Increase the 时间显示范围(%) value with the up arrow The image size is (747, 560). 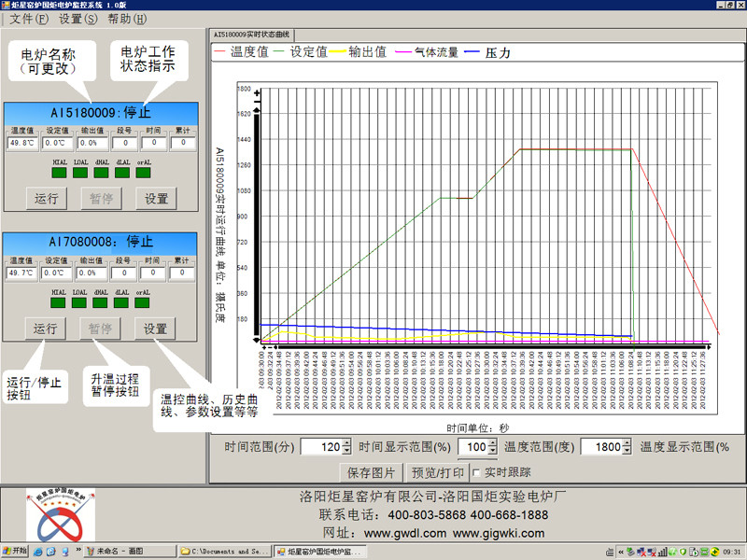[x=494, y=443]
